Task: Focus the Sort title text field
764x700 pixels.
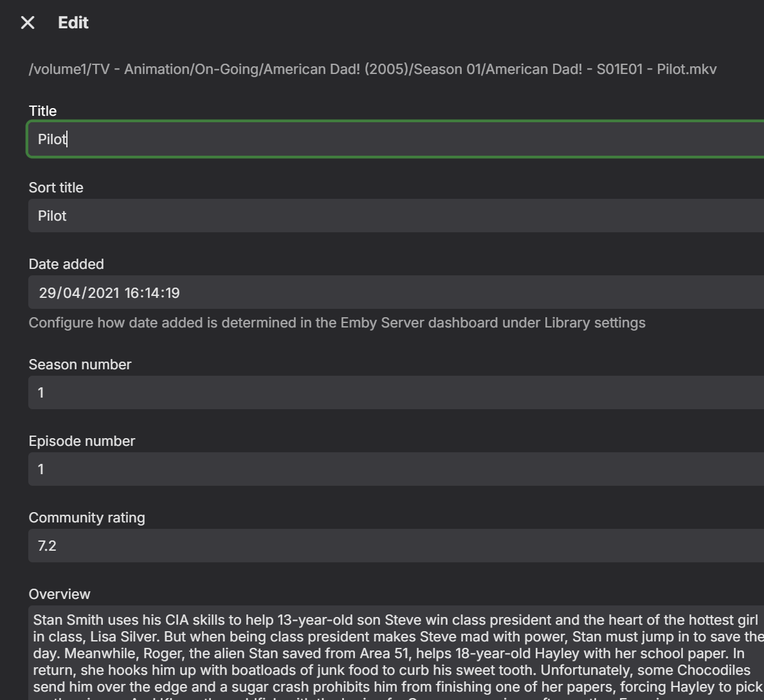Action: click(x=386, y=216)
